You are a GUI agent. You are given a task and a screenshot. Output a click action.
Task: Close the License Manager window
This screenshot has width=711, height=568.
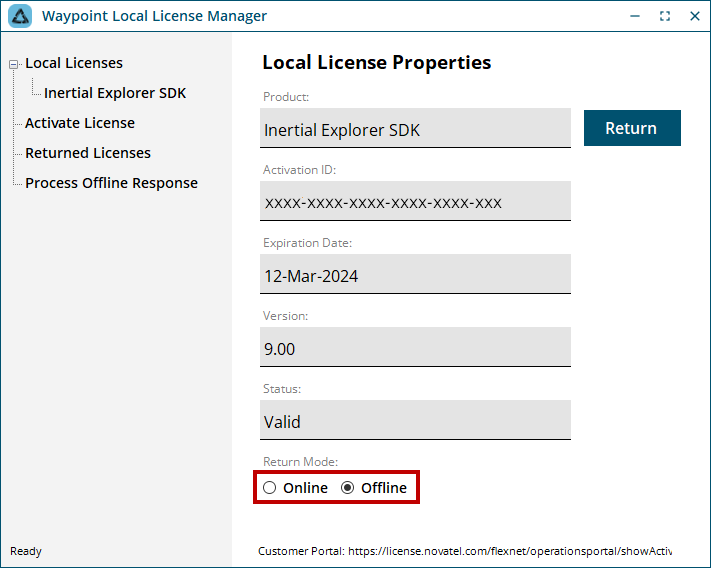tap(695, 16)
